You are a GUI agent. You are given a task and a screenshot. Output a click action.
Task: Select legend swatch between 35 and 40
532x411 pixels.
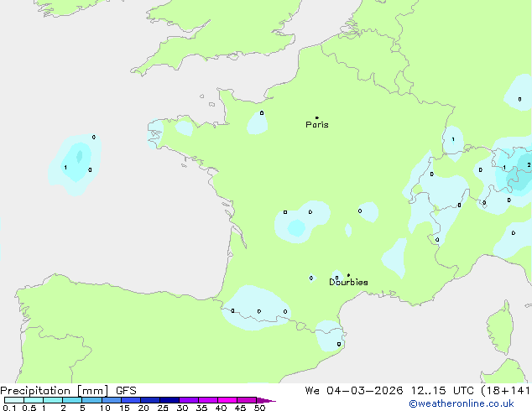pos(208,400)
